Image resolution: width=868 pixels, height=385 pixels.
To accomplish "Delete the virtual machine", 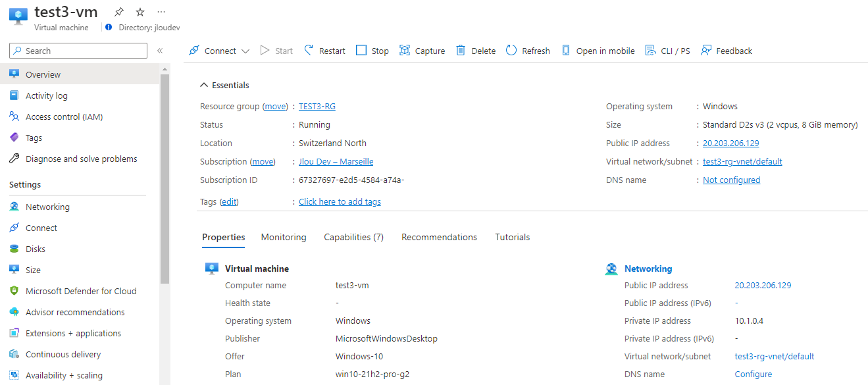I will click(476, 51).
